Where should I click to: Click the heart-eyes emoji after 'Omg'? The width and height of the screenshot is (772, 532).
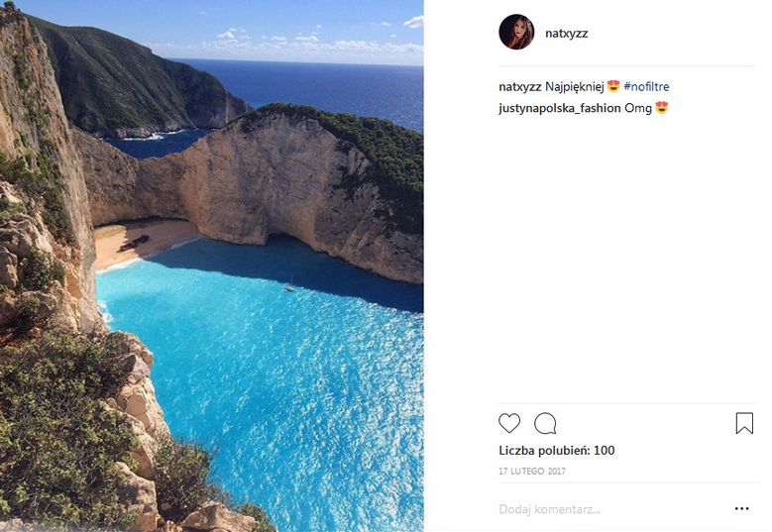click(x=662, y=108)
